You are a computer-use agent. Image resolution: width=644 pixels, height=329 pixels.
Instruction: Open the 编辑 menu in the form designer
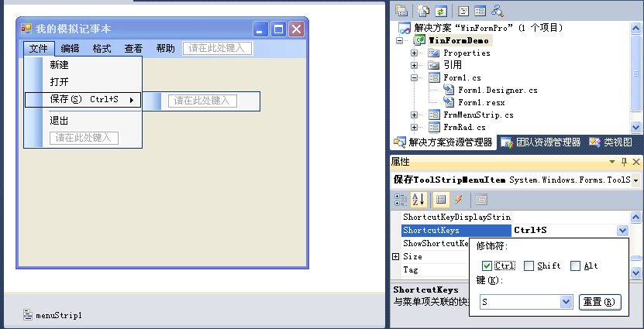[70, 48]
